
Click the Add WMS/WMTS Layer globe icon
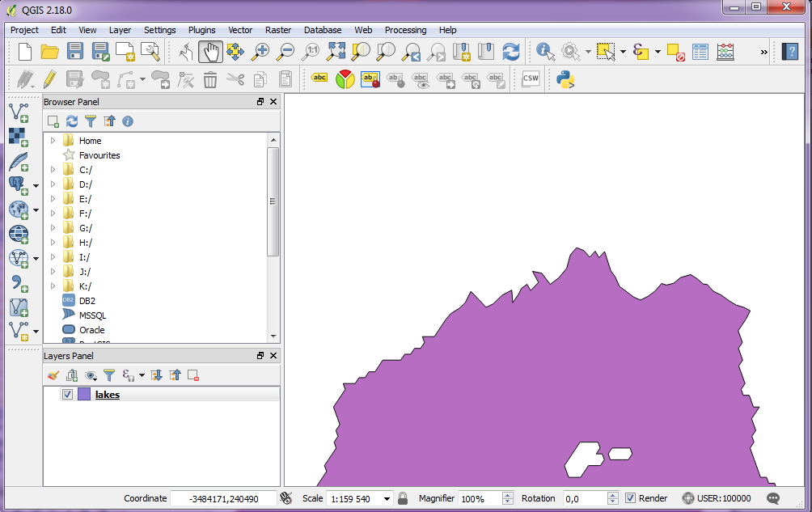click(x=19, y=234)
